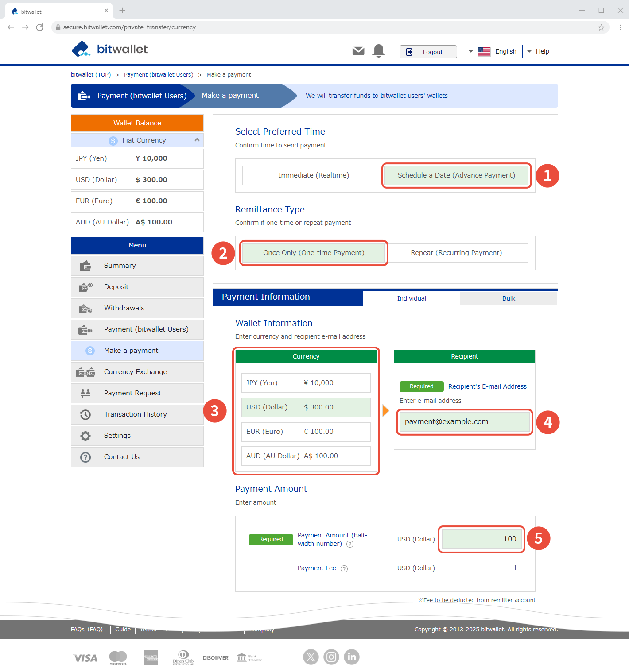Open the LinkedIn social icon in footer
The width and height of the screenshot is (629, 672).
pyautogui.click(x=352, y=657)
